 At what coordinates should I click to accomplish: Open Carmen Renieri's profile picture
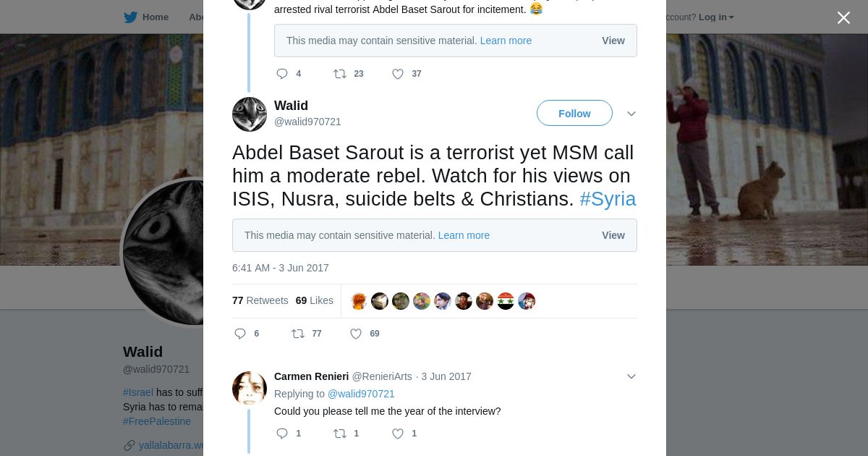coord(250,389)
